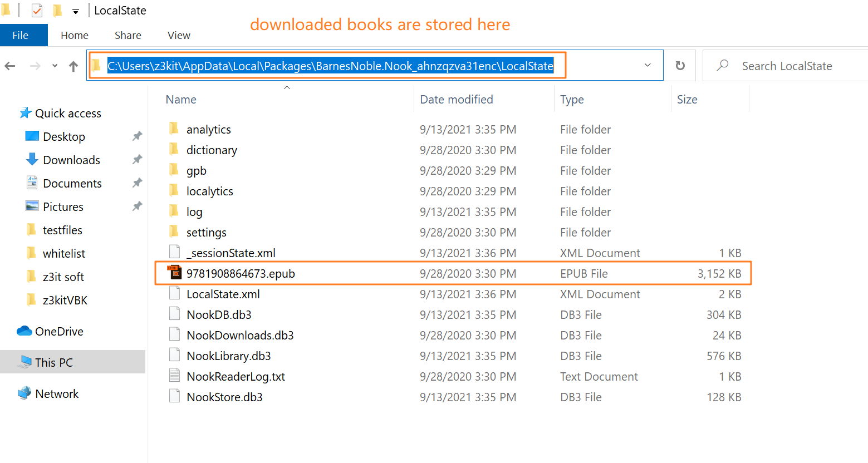This screenshot has width=868, height=463.
Task: Sort by the Name column header
Action: [x=181, y=100]
